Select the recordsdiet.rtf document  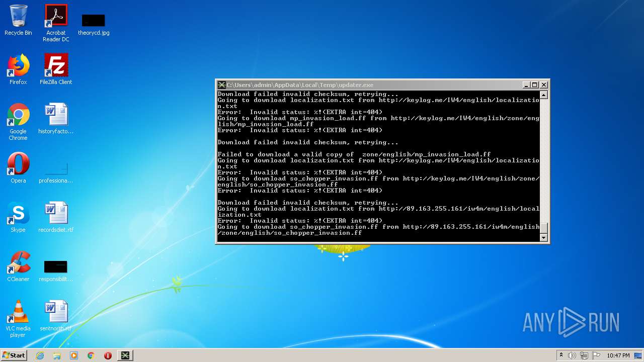point(56,217)
